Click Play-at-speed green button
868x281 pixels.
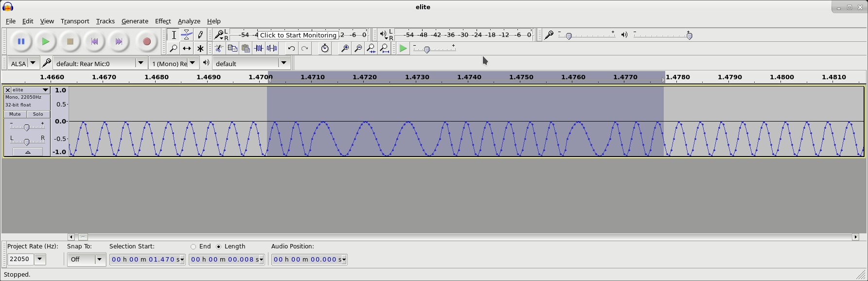click(403, 48)
